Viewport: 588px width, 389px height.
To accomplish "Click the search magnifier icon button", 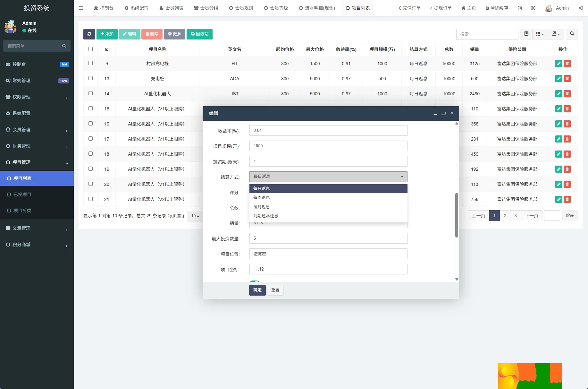I will click(x=572, y=34).
